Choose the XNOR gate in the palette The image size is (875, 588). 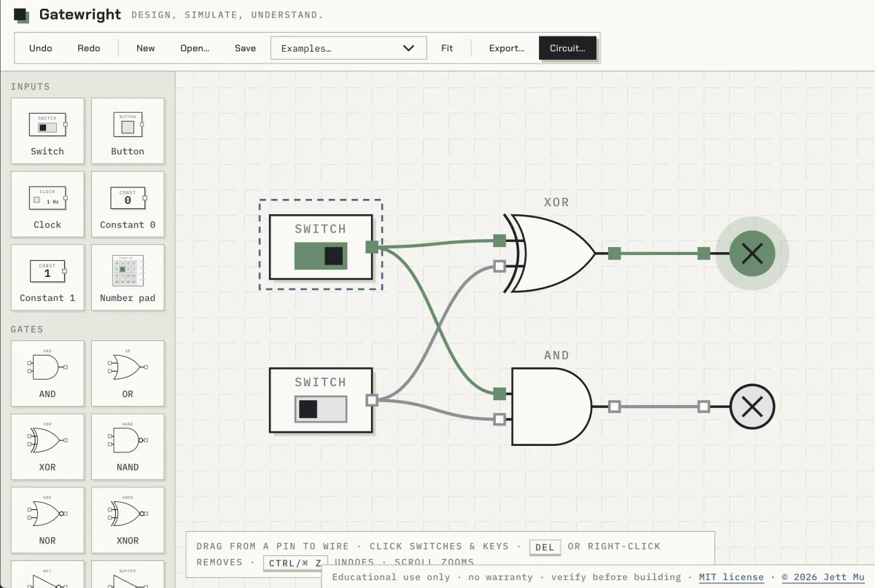(128, 520)
